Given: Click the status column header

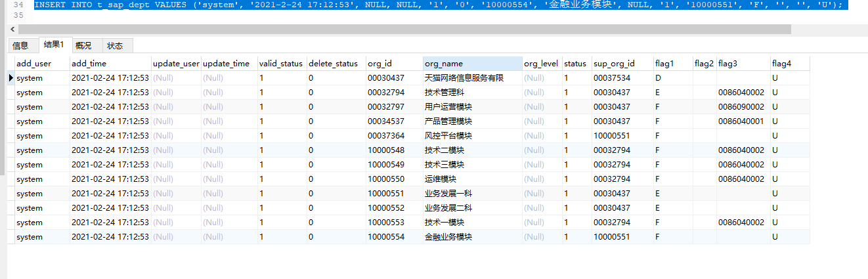Looking at the screenshot, I should (576, 64).
